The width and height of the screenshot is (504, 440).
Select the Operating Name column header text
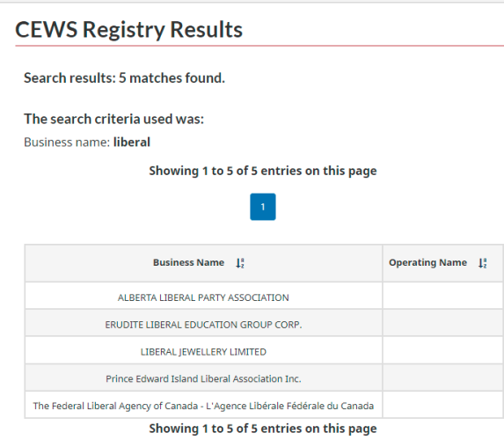[x=427, y=262]
